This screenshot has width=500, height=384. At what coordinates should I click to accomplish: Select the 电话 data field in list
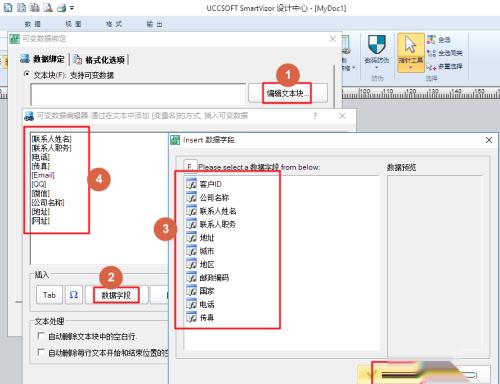pos(200,304)
